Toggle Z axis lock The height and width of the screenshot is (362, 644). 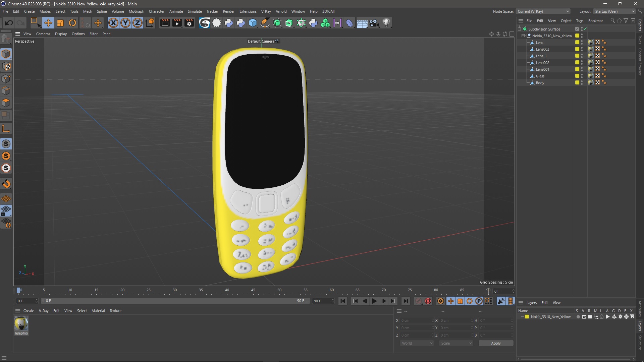click(x=138, y=23)
